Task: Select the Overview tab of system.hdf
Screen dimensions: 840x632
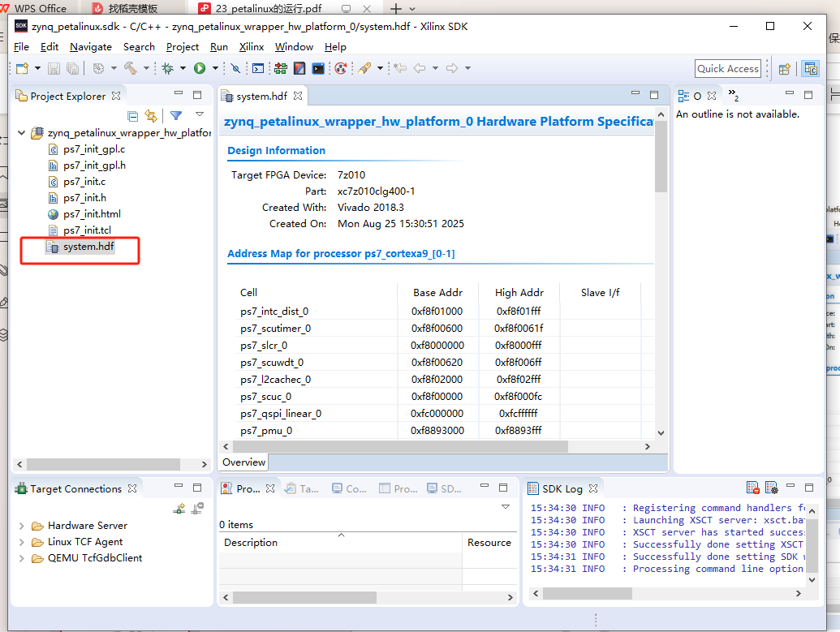Action: 243,462
